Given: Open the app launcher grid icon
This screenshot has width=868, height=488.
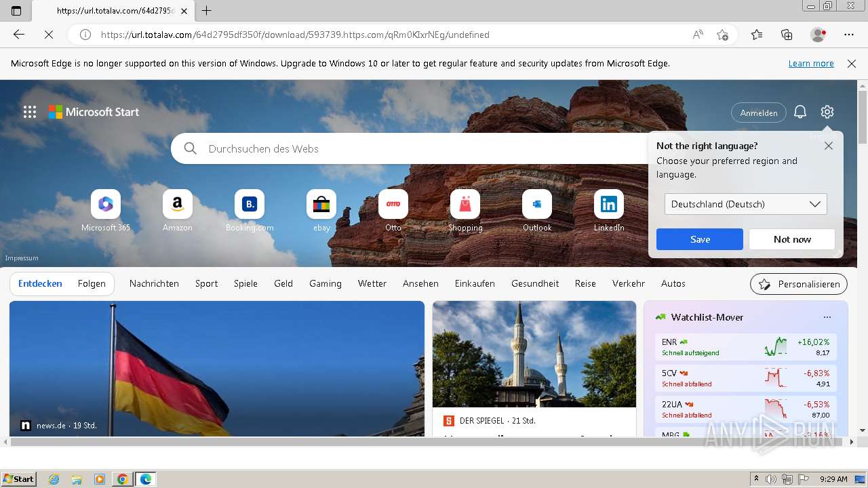Looking at the screenshot, I should pyautogui.click(x=30, y=112).
